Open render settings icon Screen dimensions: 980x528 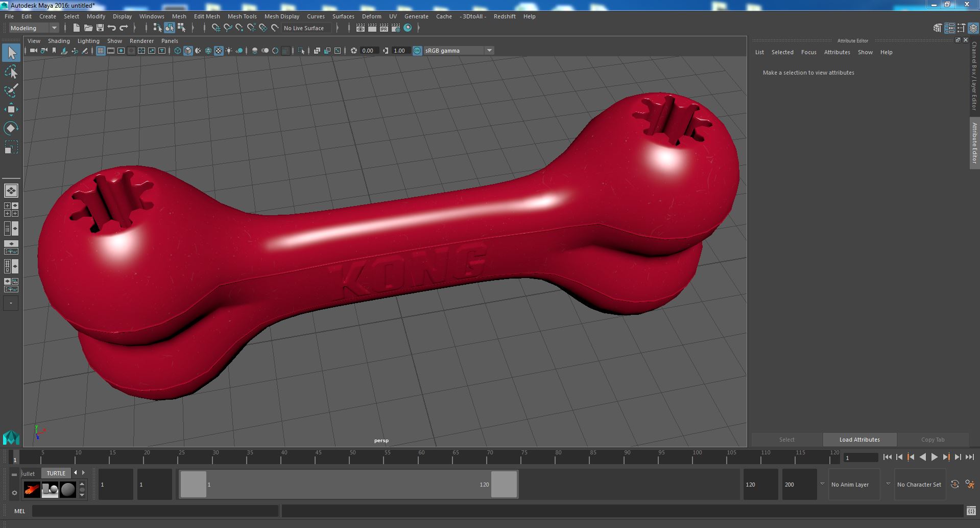pyautogui.click(x=395, y=28)
